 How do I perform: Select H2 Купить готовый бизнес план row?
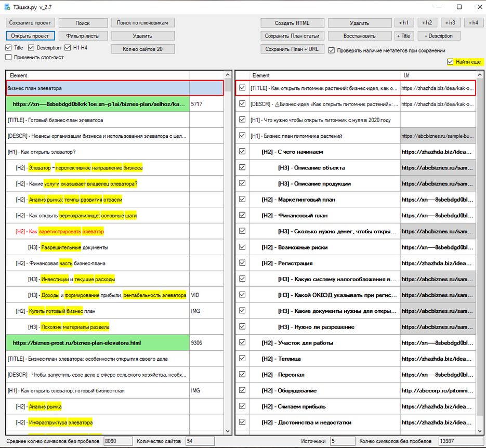tap(115, 311)
